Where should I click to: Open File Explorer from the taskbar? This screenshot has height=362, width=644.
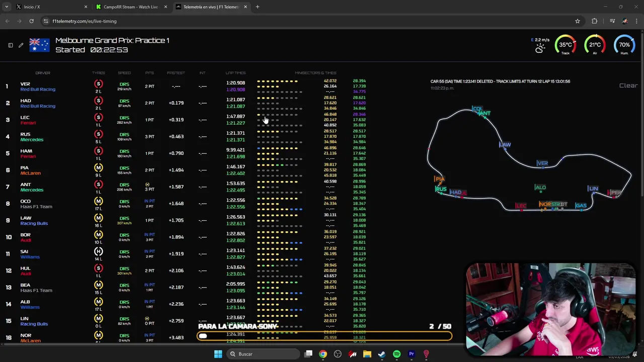coord(367,354)
